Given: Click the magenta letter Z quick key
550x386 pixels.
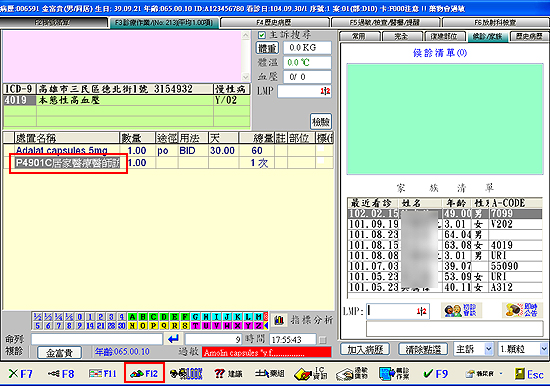Looking at the screenshot, I should (258, 326).
